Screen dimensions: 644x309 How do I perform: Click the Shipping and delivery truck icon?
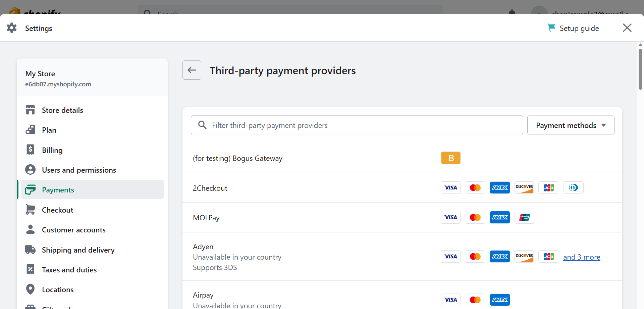31,250
